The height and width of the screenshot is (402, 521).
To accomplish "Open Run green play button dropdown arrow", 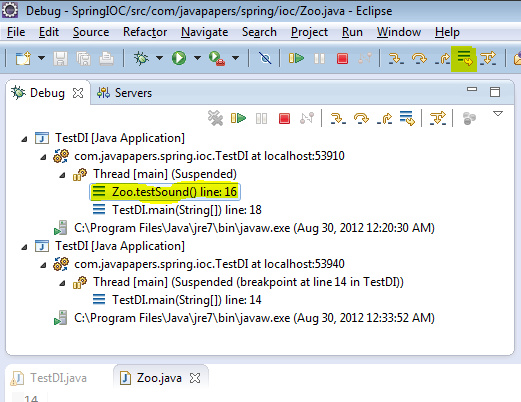I will (x=197, y=58).
